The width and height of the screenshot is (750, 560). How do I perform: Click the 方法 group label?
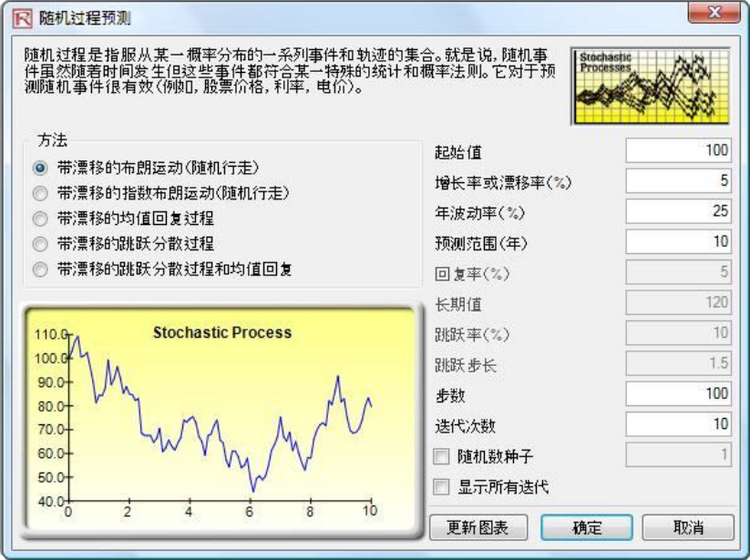pos(53,140)
